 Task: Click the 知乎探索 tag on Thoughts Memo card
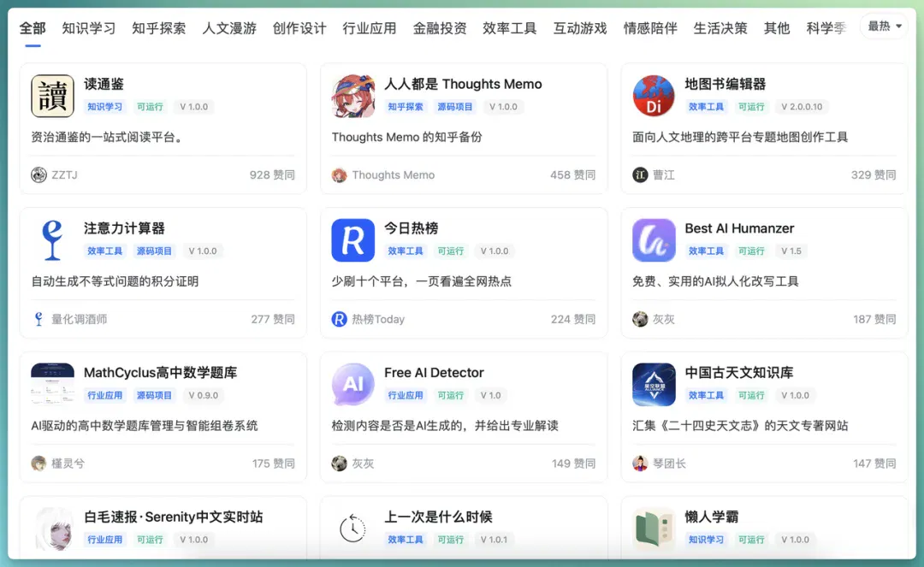pyautogui.click(x=406, y=107)
